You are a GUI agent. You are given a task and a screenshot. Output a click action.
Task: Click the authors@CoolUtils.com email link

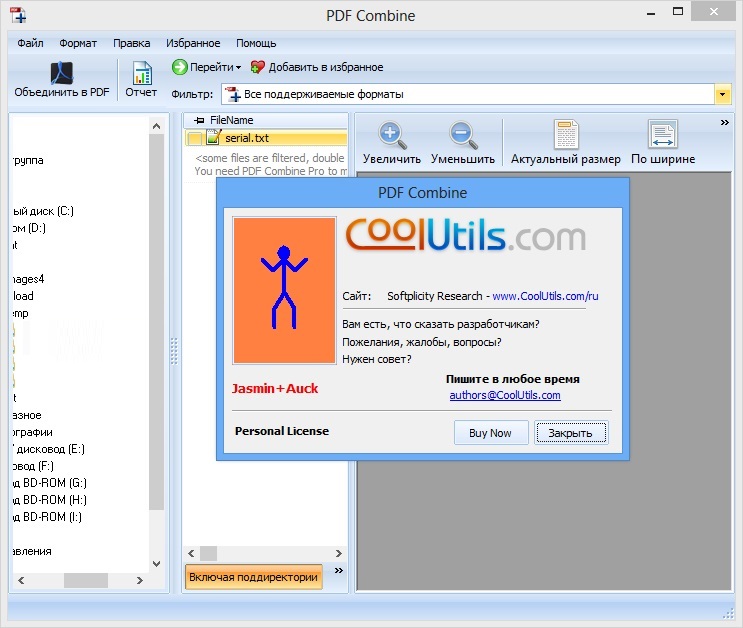[505, 395]
